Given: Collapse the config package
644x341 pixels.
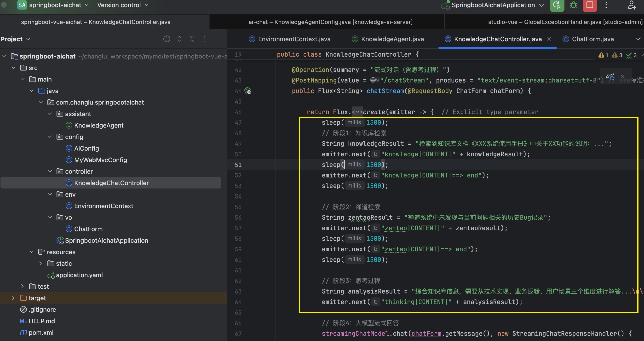Looking at the screenshot, I should [50, 137].
